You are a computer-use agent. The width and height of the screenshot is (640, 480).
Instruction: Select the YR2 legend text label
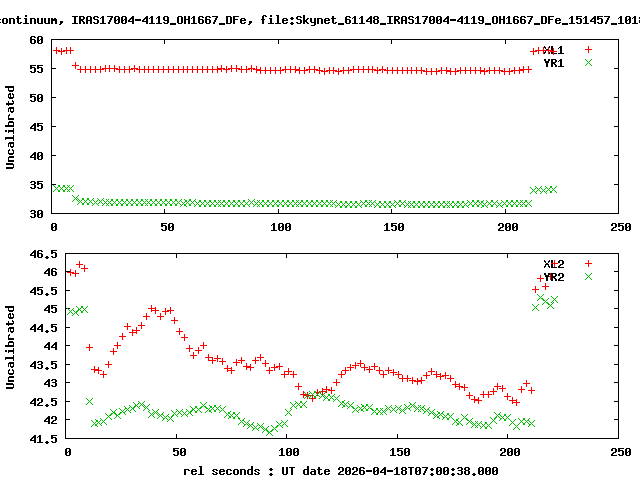tap(553, 277)
